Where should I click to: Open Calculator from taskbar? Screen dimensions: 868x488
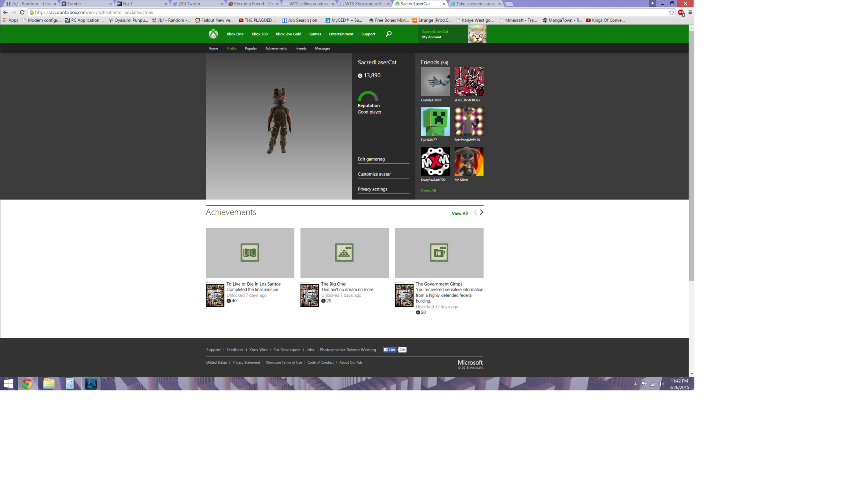click(70, 384)
